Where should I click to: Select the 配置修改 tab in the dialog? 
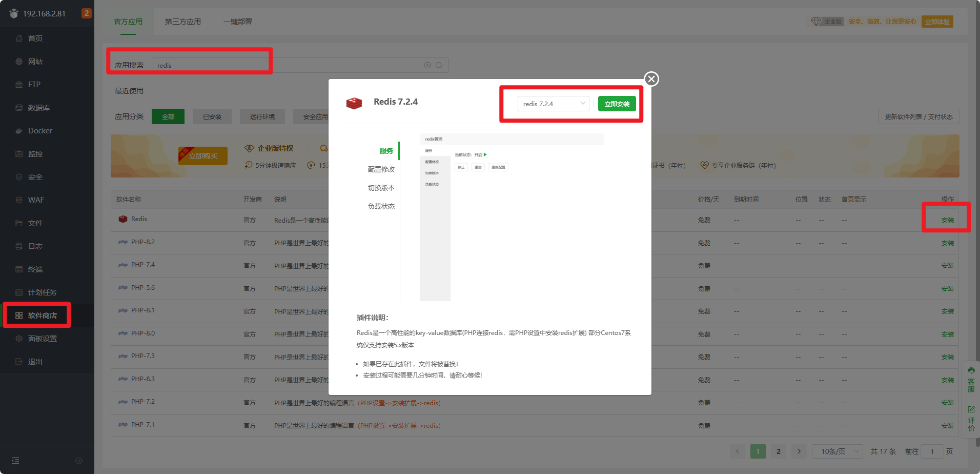click(381, 169)
